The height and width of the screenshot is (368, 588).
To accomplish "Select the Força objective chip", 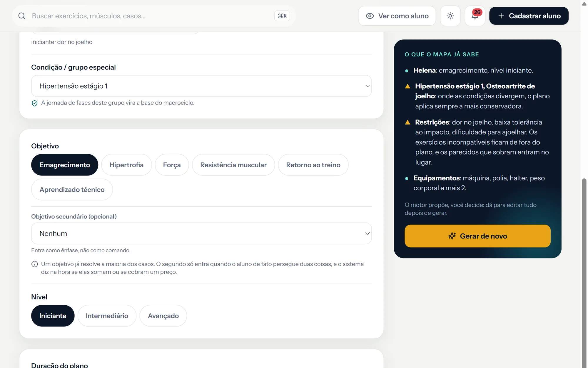I will (172, 165).
